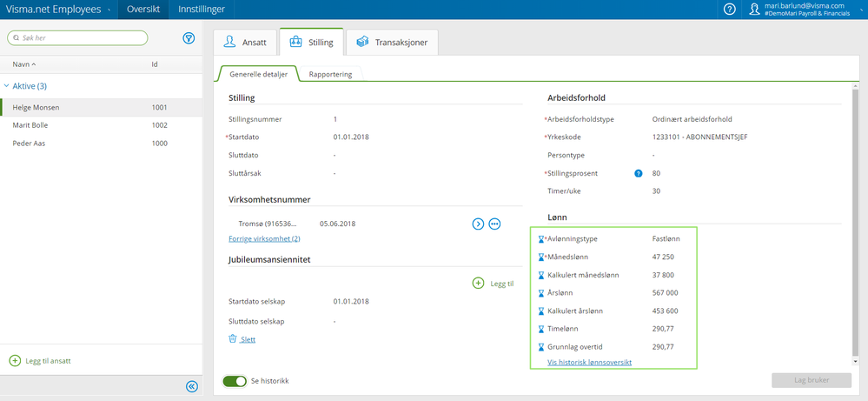
Task: Click the Årslønn value 567 000
Action: coord(665,293)
